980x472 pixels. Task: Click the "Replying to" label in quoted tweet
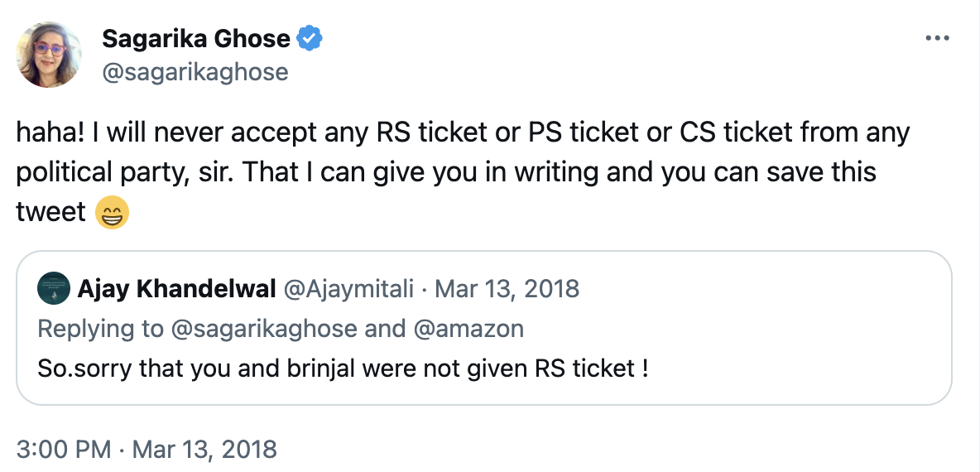pos(100,329)
